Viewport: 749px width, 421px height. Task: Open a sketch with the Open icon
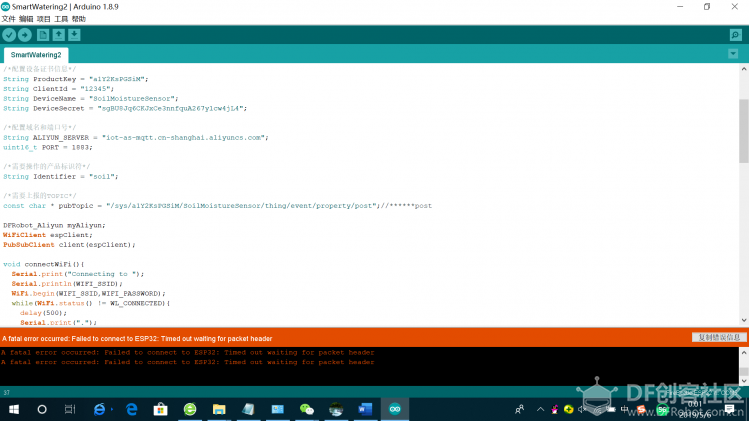[59, 35]
